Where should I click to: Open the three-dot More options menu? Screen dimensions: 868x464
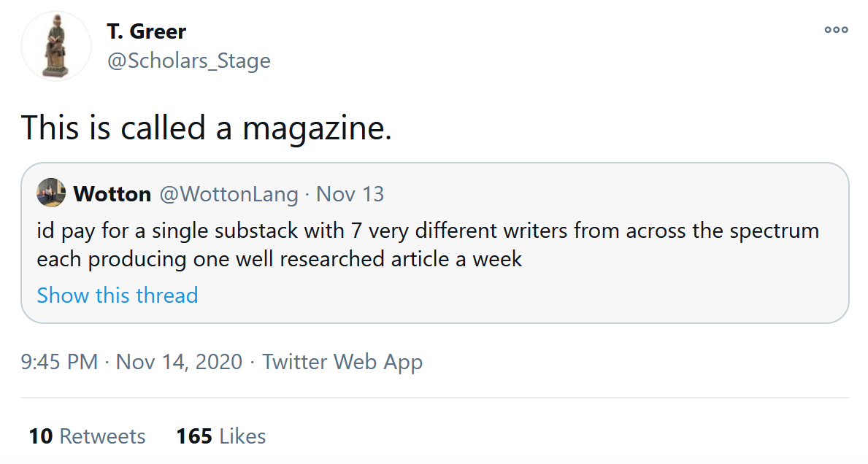[x=836, y=30]
